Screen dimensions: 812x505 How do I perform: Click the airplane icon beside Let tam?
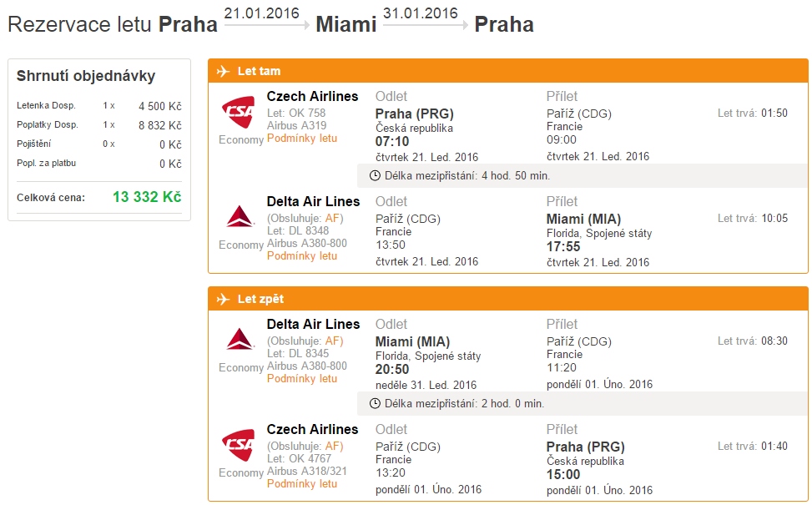223,71
